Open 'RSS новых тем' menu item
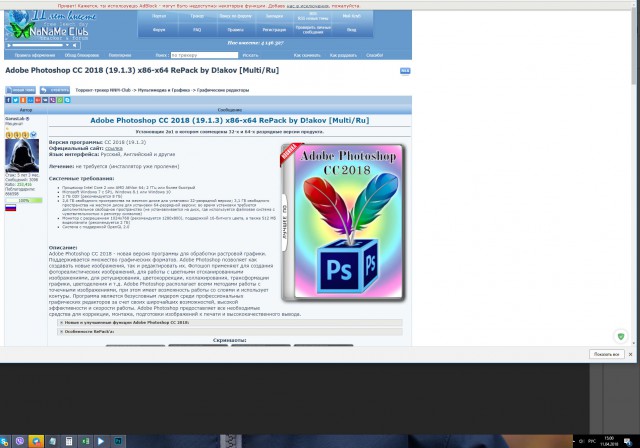 pyautogui.click(x=313, y=16)
